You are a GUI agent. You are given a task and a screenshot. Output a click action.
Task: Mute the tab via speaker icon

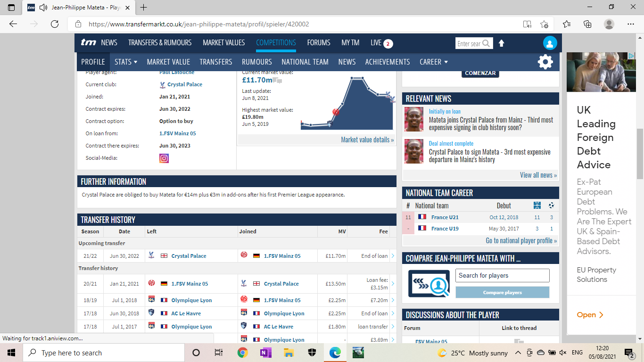click(x=43, y=8)
